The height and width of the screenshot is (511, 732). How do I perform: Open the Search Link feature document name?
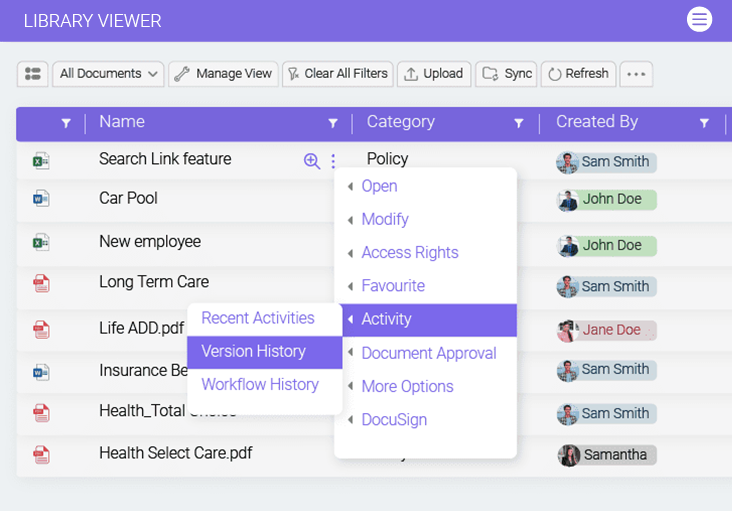(165, 159)
